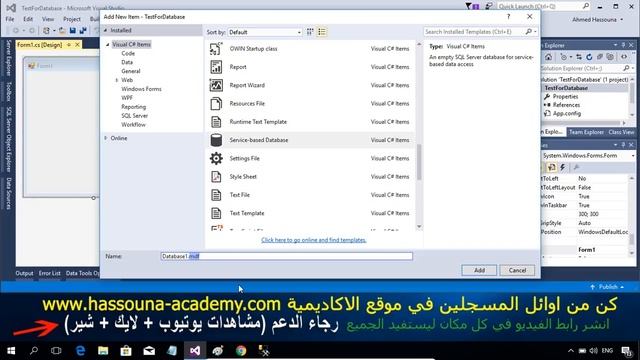
Task: Expand the Online templates section
Action: pyautogui.click(x=106, y=138)
